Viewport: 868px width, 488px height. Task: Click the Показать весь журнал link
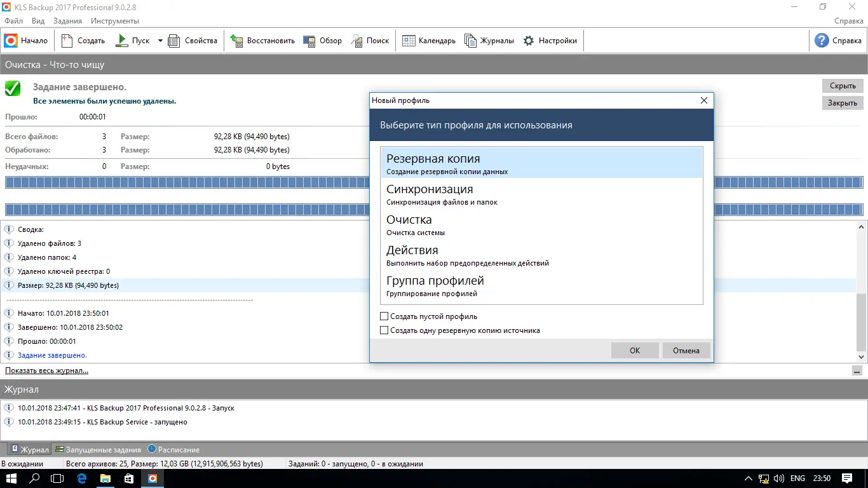(x=46, y=370)
